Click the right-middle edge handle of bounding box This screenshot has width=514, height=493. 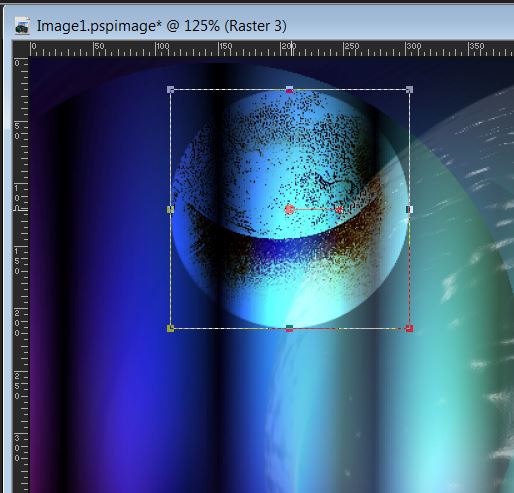410,209
